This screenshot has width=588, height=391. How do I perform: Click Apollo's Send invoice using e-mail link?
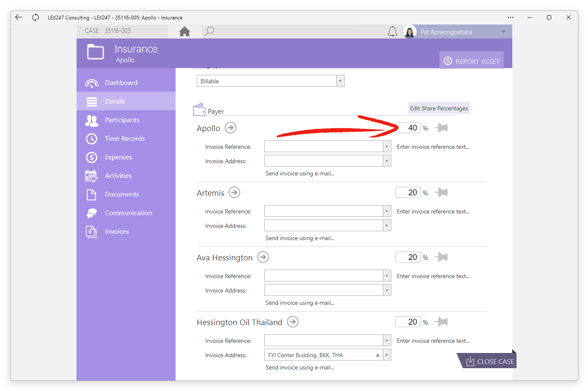(300, 173)
